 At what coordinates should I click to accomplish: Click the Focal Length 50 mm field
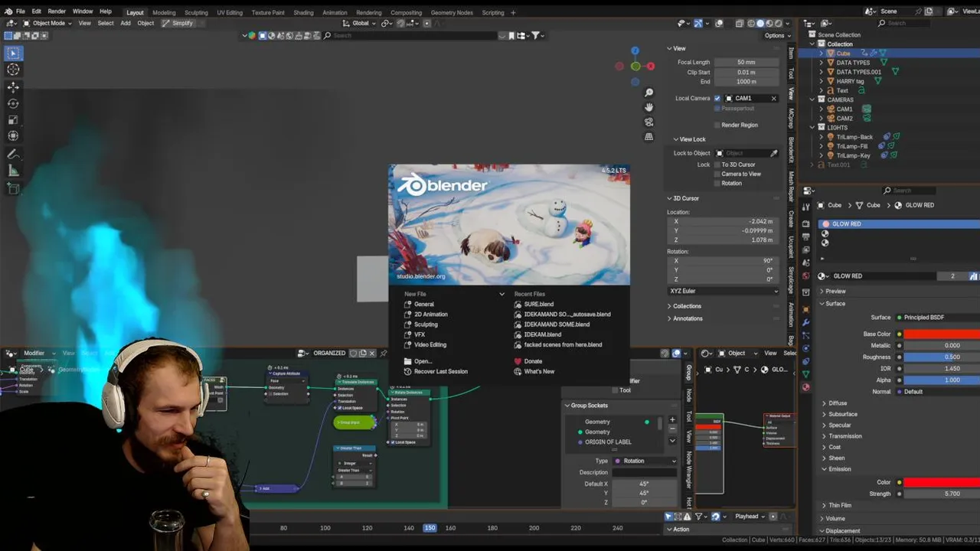coord(746,62)
